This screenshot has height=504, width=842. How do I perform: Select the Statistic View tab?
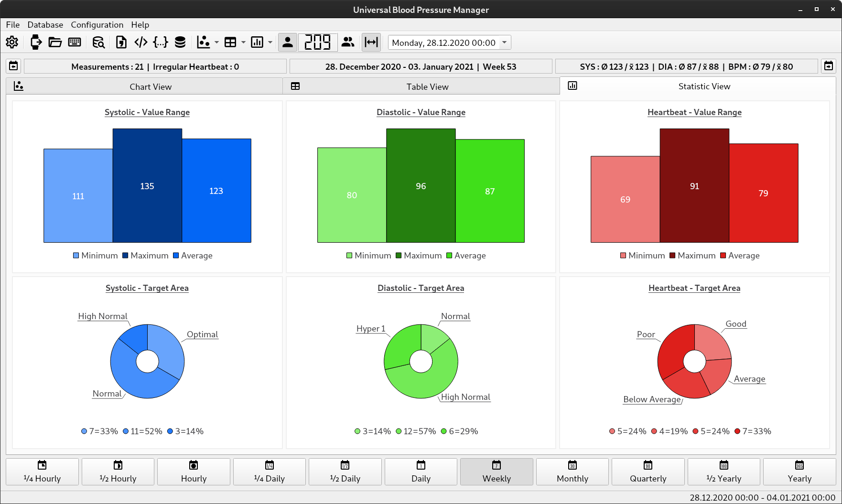click(x=698, y=86)
